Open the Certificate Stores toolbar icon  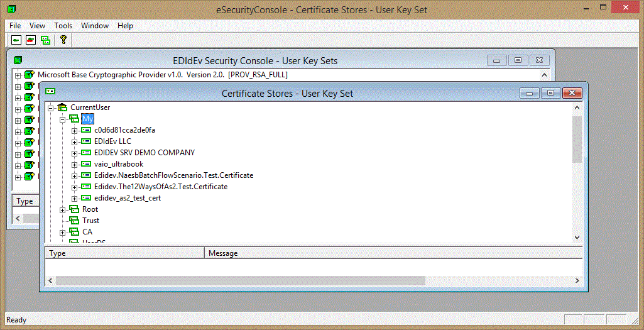pos(45,40)
